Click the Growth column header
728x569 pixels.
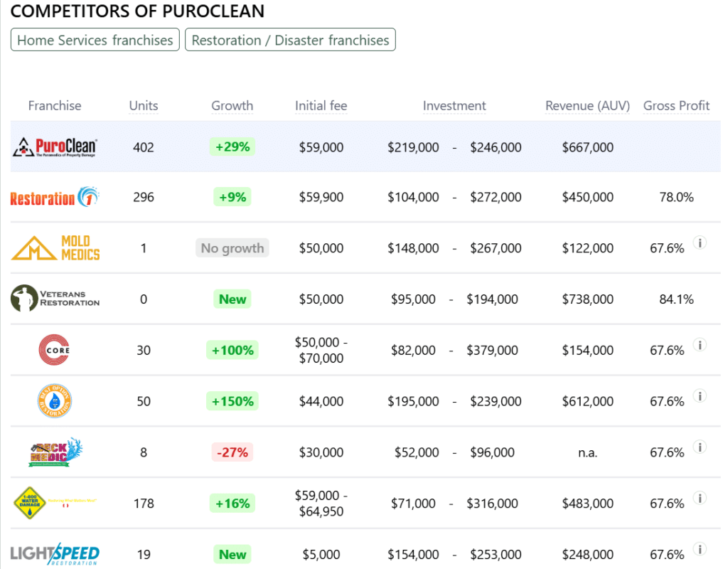(x=232, y=106)
